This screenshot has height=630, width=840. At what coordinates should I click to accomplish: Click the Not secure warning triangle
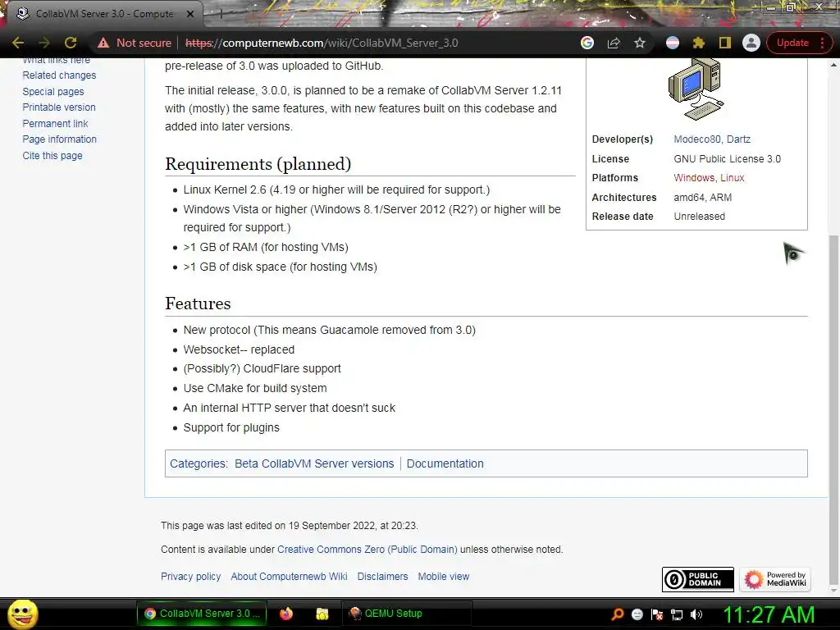click(103, 43)
